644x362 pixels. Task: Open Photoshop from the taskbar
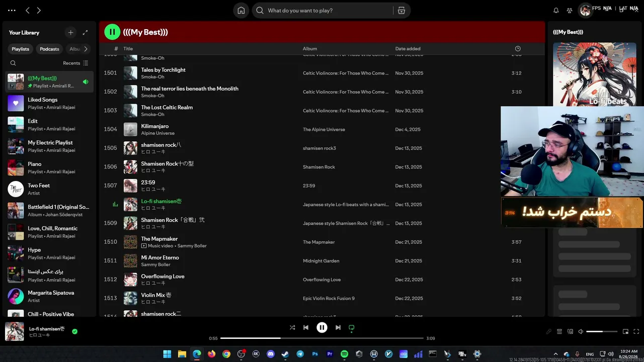click(x=315, y=354)
